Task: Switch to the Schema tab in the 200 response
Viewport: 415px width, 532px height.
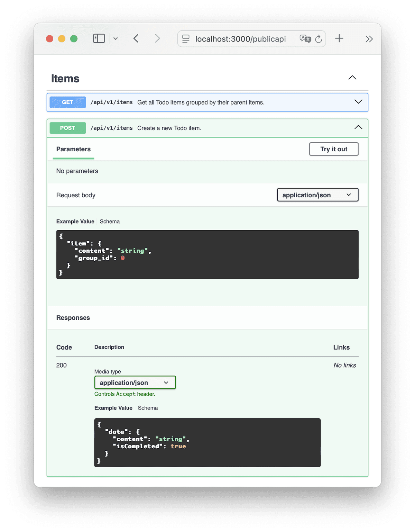Action: (148, 408)
